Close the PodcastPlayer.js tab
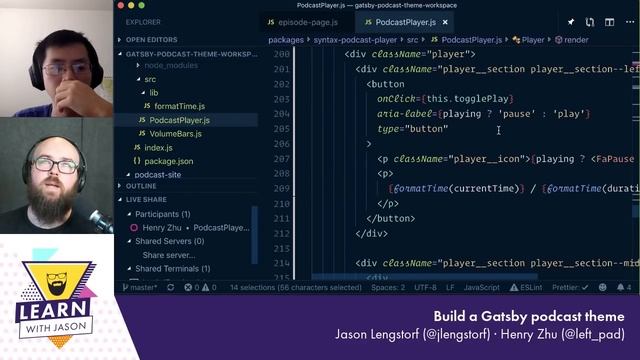Viewport: 640px width, 360px height. click(445, 22)
